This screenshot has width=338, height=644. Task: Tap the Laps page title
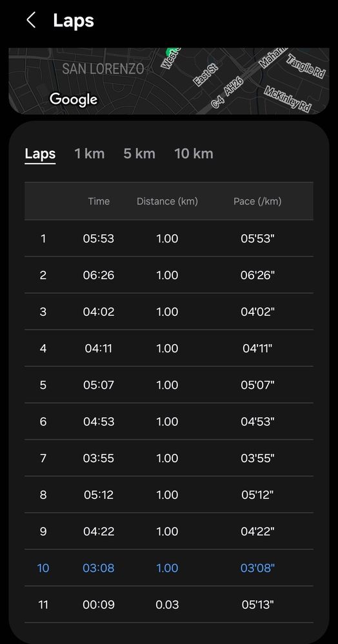[74, 21]
